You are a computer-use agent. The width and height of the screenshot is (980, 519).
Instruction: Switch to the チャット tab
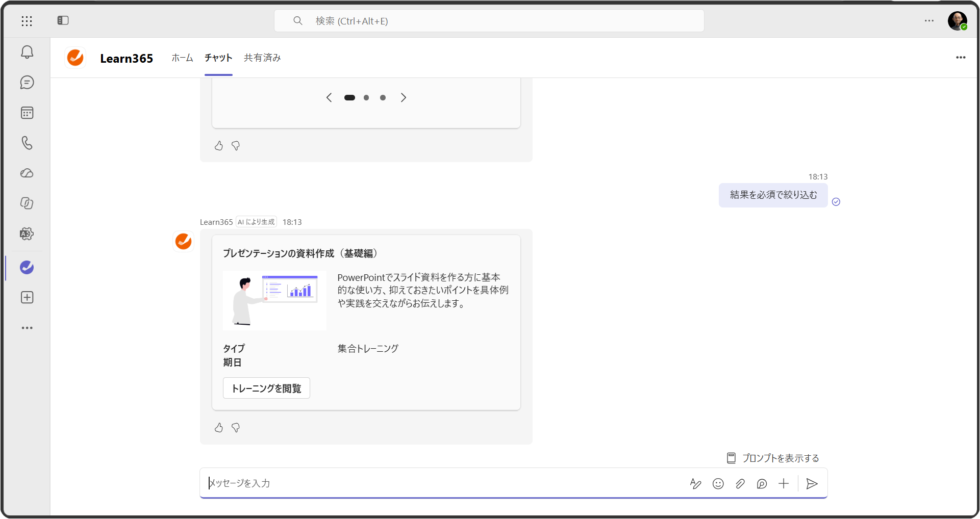tap(218, 58)
